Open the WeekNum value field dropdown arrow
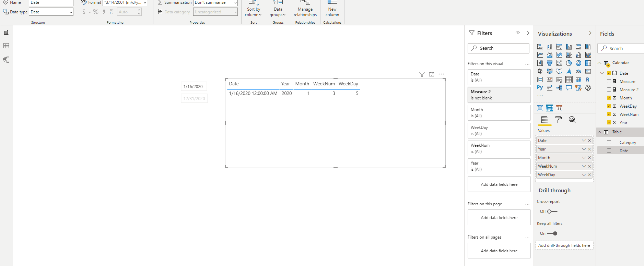The height and width of the screenshot is (266, 644). [x=584, y=166]
